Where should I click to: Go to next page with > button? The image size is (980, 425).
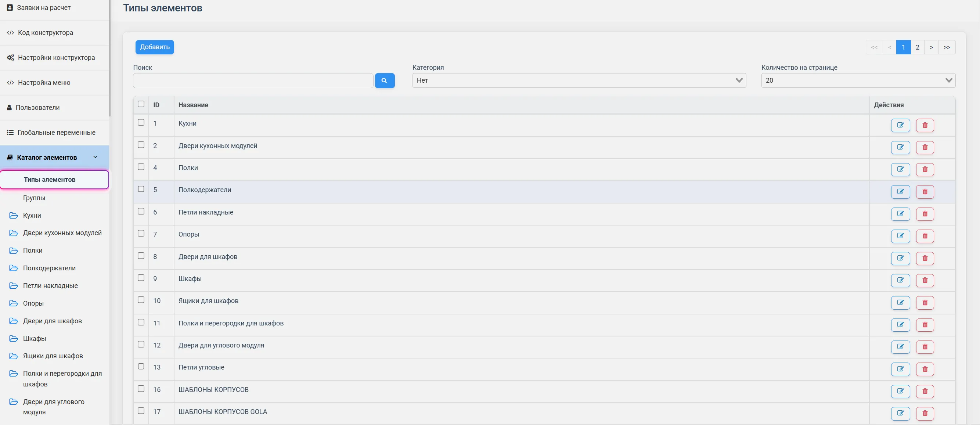point(931,47)
